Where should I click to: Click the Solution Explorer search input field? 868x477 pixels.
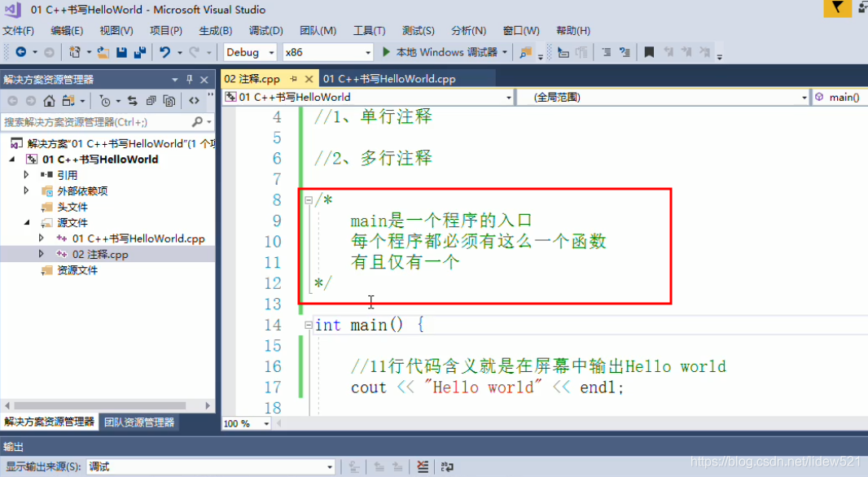click(x=96, y=122)
